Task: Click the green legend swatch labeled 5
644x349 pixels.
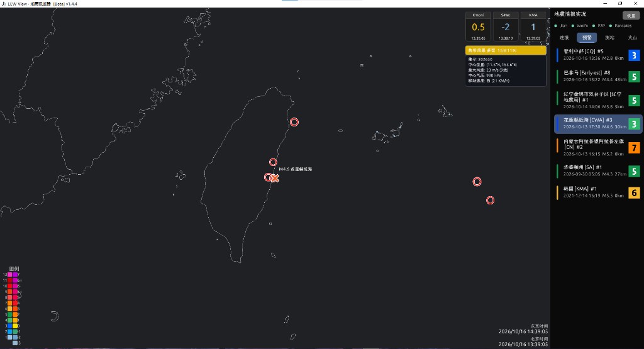Action: 10,314
